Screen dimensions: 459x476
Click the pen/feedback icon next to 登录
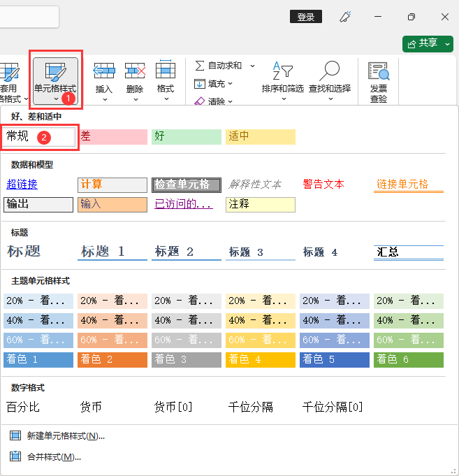tap(345, 17)
